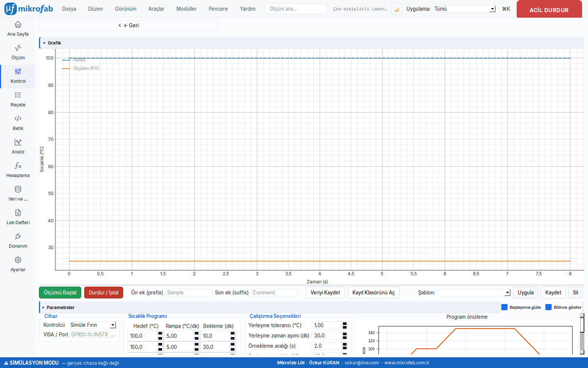Click the first row Rampa 5,00 field

(179, 336)
